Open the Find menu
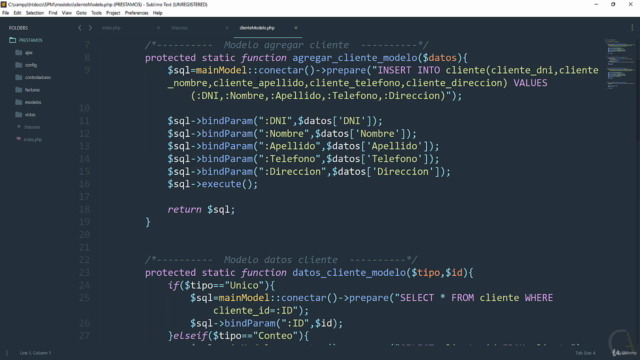 click(53, 13)
